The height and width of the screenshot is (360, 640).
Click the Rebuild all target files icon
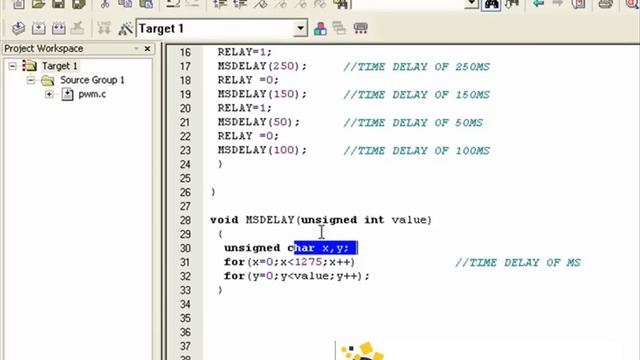click(x=58, y=28)
